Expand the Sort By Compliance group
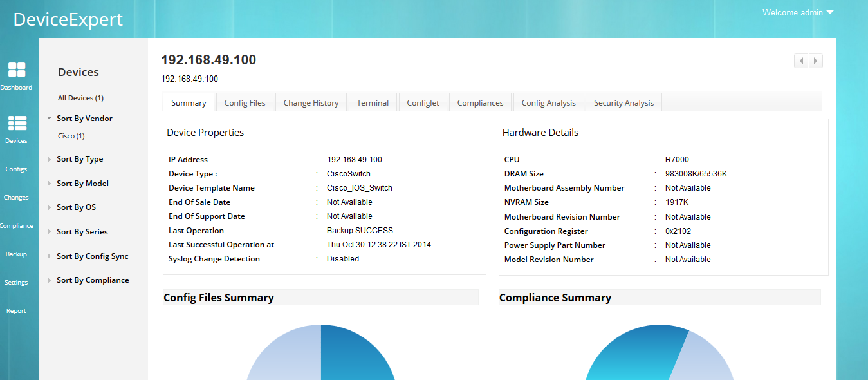The width and height of the screenshot is (868, 380). [93, 280]
